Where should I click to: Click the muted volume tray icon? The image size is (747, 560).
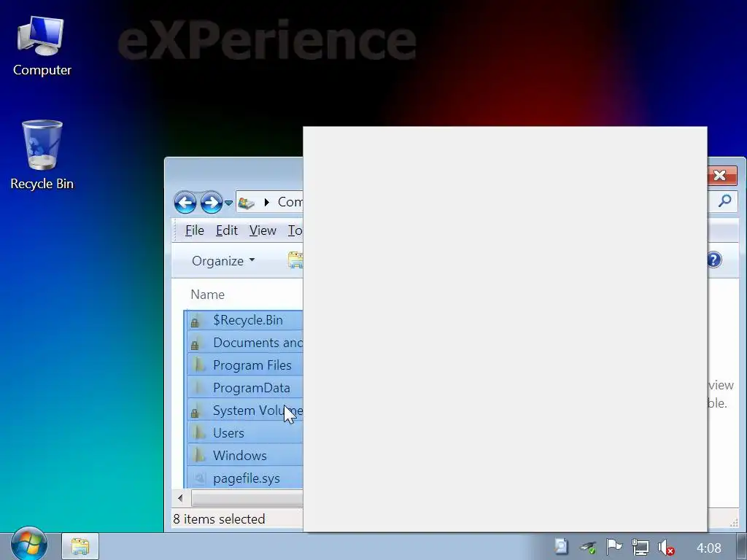(x=666, y=548)
